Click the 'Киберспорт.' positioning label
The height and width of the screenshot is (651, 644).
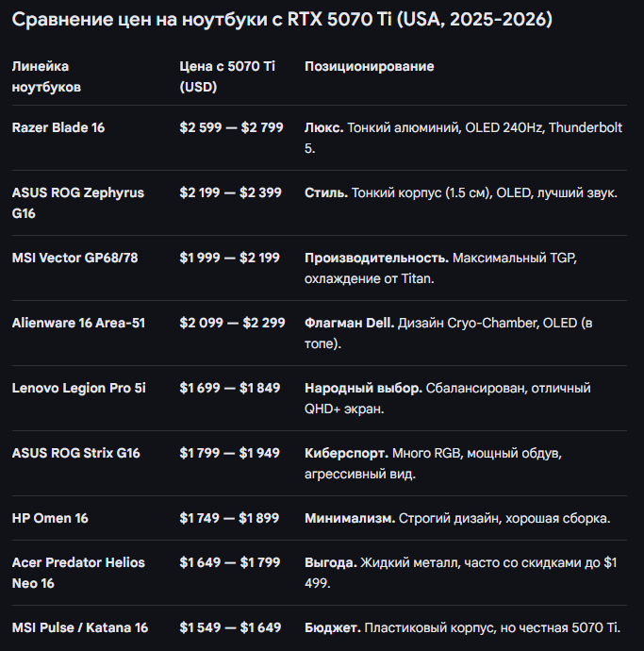[x=346, y=453]
